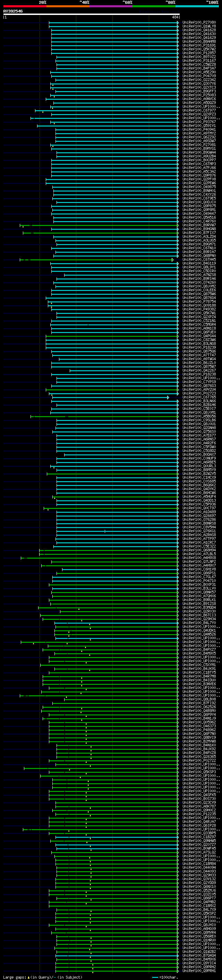Select hit label UniRef100_P18238
The image size is (222, 980).
tap(199, 374)
